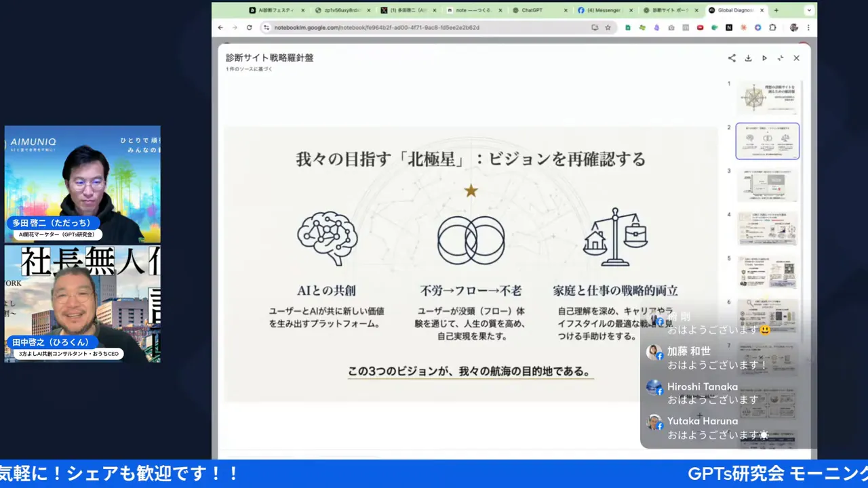The image size is (868, 488).
Task: Collapse fullscreen view of the slide
Action: point(781,58)
